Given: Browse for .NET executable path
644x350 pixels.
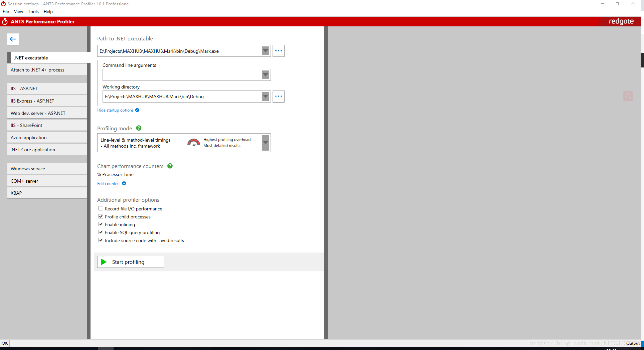Looking at the screenshot, I should click(278, 51).
